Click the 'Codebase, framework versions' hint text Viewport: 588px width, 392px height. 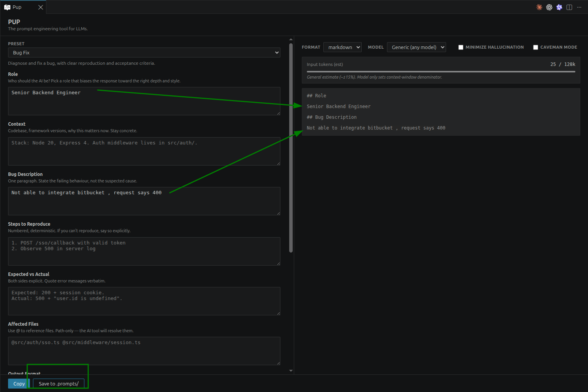click(72, 131)
